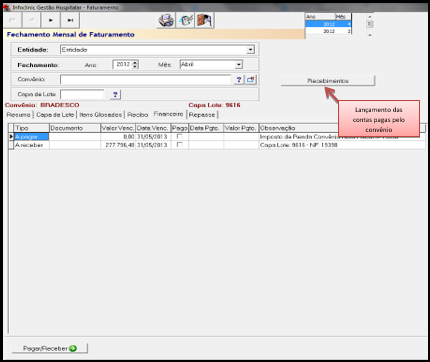The height and width of the screenshot is (362, 430).
Task: Click the Observação column header
Action: (299, 128)
